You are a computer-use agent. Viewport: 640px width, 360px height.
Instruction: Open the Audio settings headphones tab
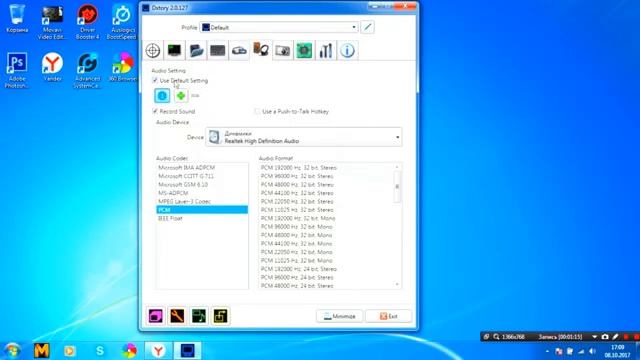pos(261,51)
